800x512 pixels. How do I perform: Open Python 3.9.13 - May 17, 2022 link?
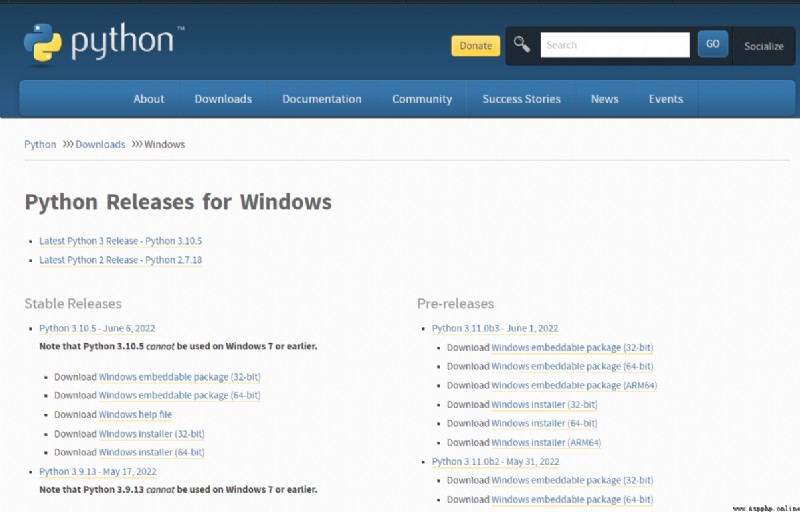coord(97,472)
